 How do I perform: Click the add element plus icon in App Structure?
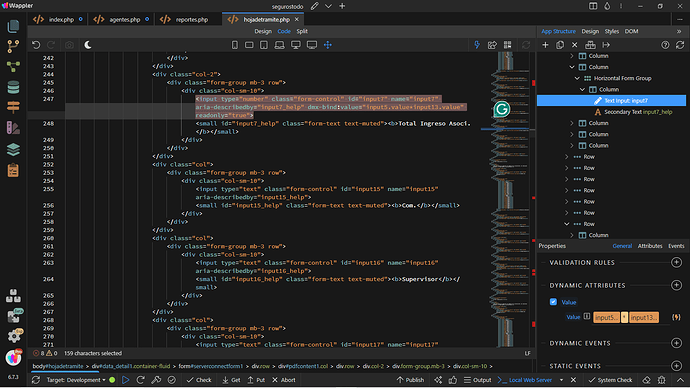click(545, 45)
